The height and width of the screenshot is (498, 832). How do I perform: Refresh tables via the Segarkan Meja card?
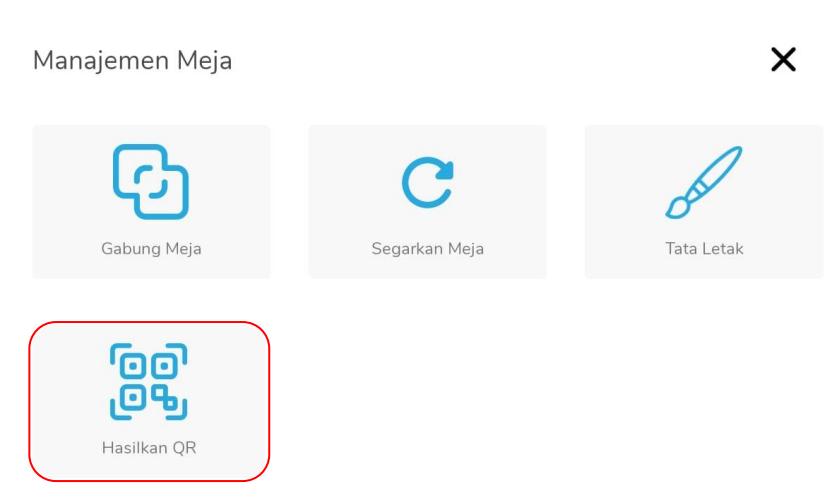pos(428,202)
